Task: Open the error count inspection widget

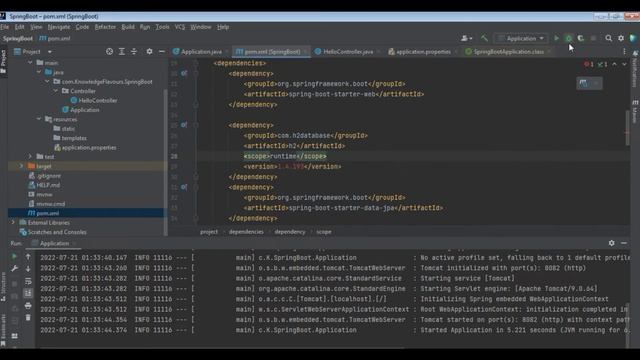Action: pos(596,64)
